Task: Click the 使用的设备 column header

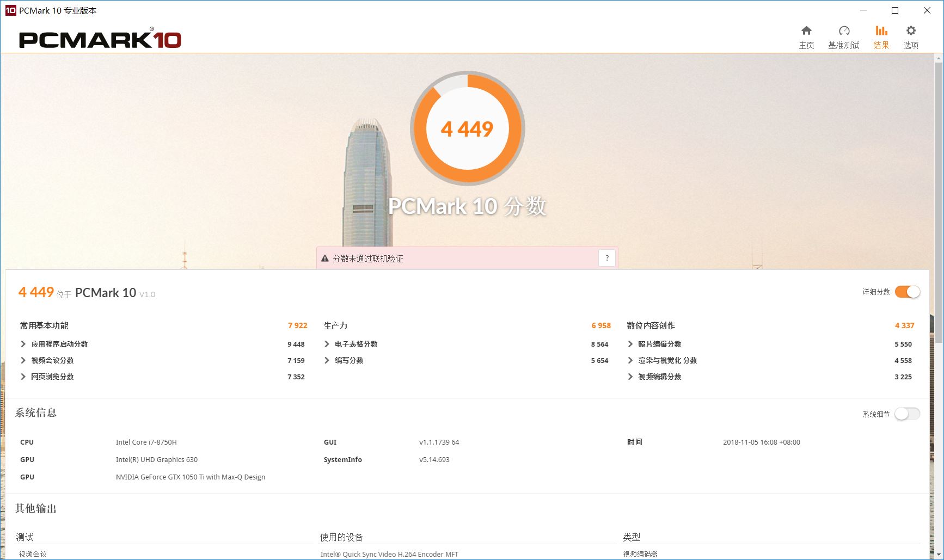Action: pos(341,537)
